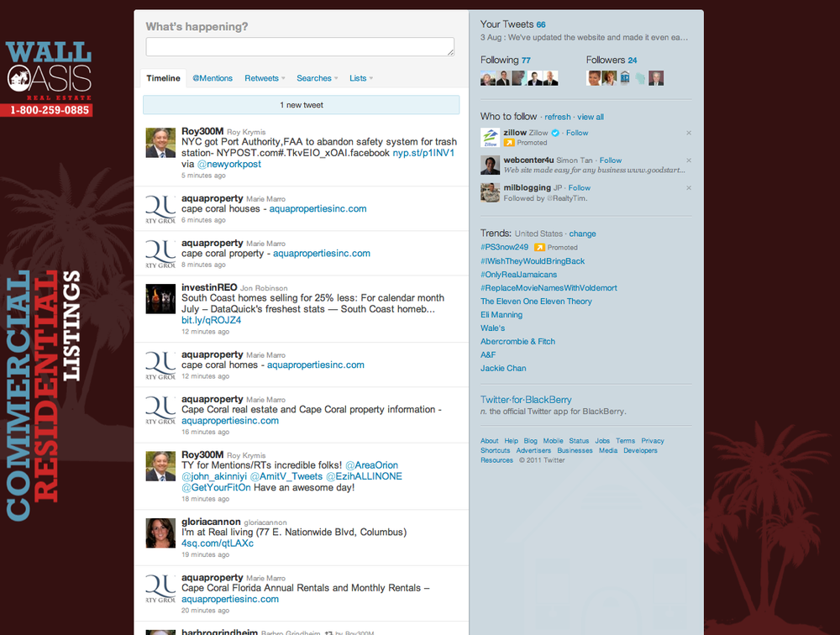Viewport: 840px width, 635px height.
Task: Refresh Who to follow suggestions
Action: (558, 117)
